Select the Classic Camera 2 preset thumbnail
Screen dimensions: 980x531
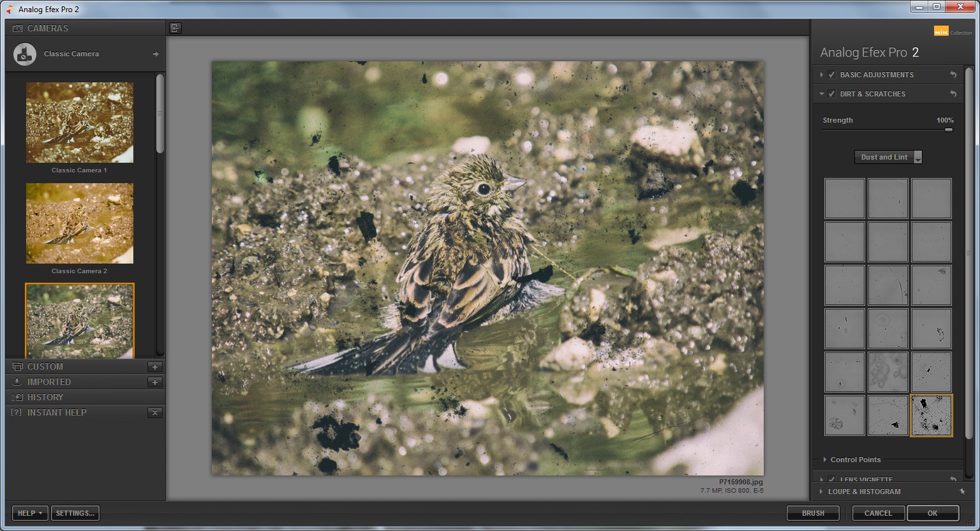[80, 223]
